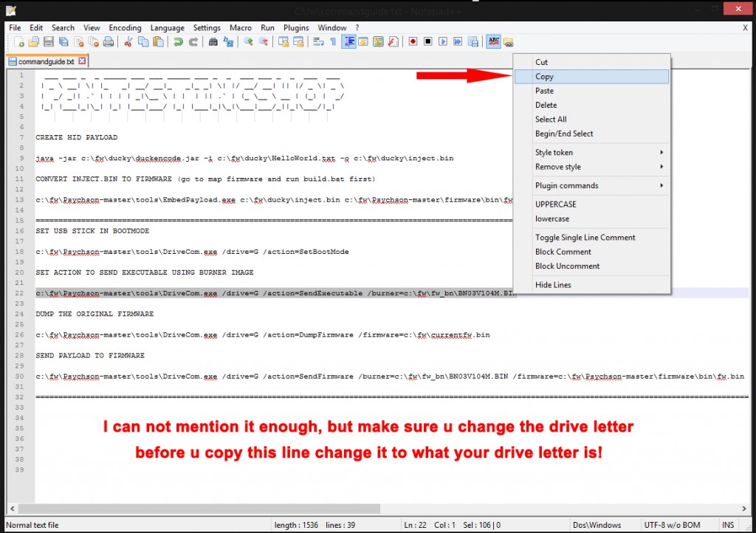Screen dimensions: 756x533
Task: Zoom in with the magnifier plus icon
Action: (x=248, y=42)
